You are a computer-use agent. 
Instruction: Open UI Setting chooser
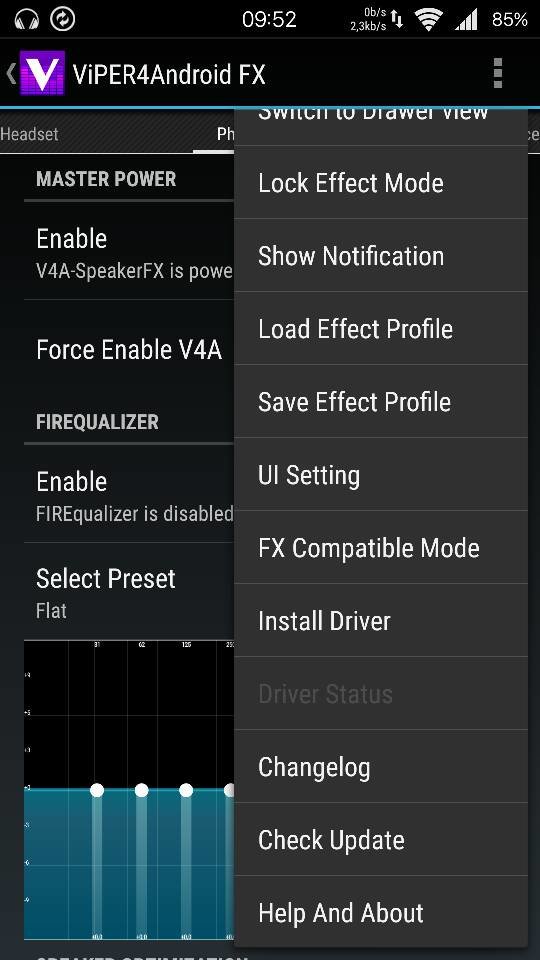381,474
